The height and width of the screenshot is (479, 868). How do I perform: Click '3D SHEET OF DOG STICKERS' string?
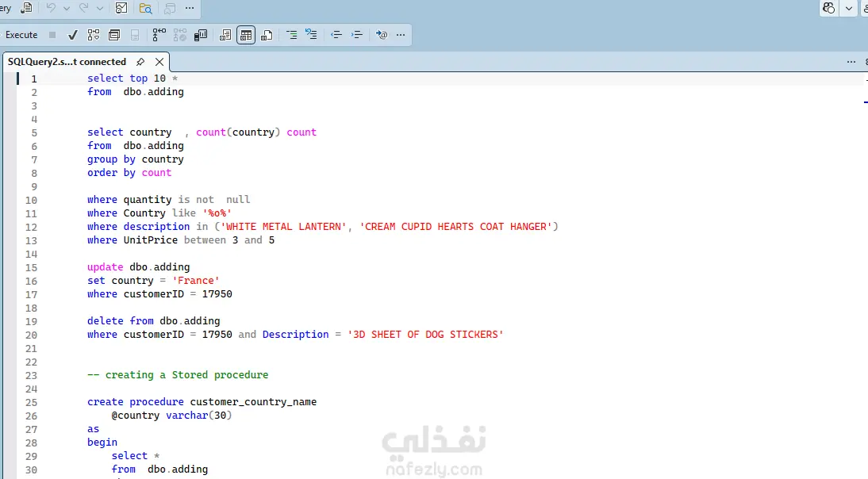[x=425, y=335]
